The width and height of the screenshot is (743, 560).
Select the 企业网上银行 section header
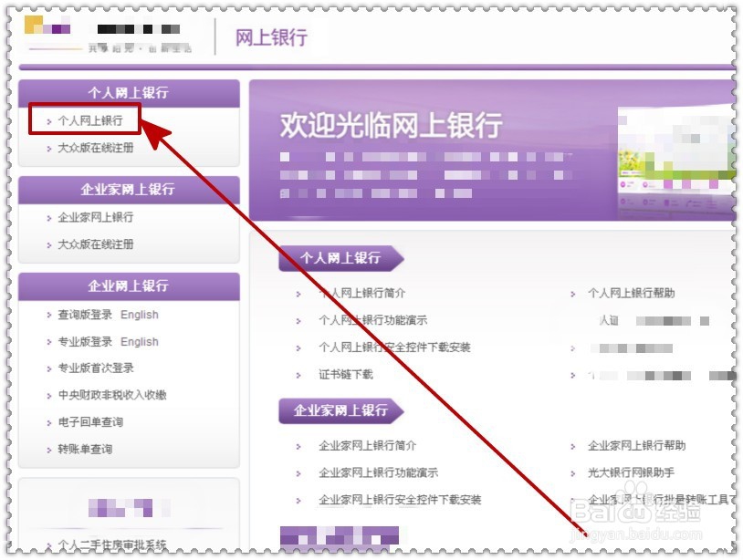[x=128, y=286]
